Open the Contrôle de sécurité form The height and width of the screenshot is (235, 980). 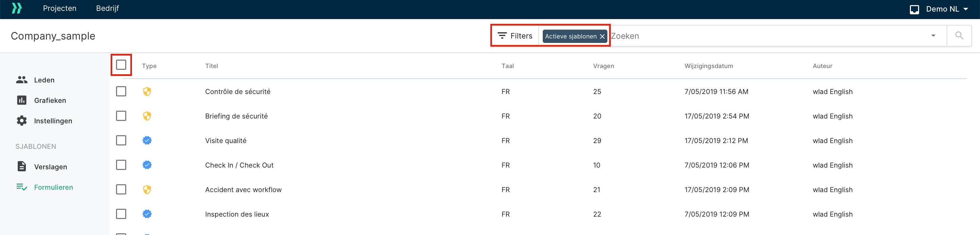click(238, 92)
